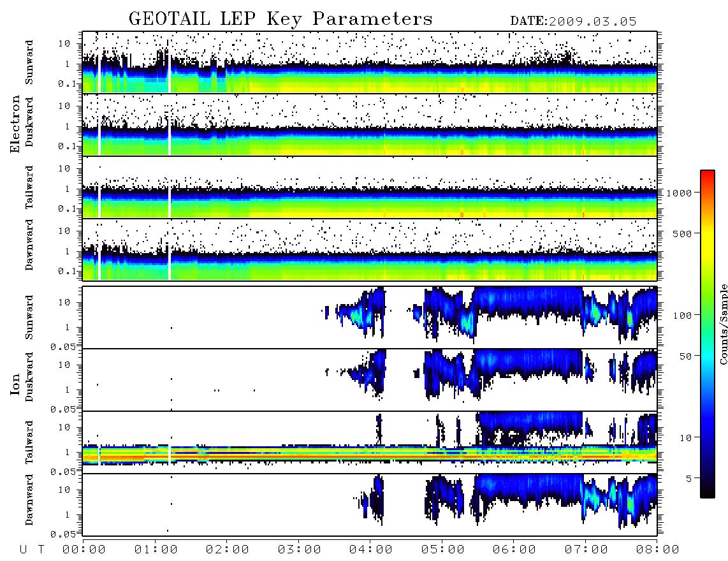This screenshot has width=728, height=561.
Task: Click the Ion "Dawnward" panel label
Action: click(x=29, y=500)
